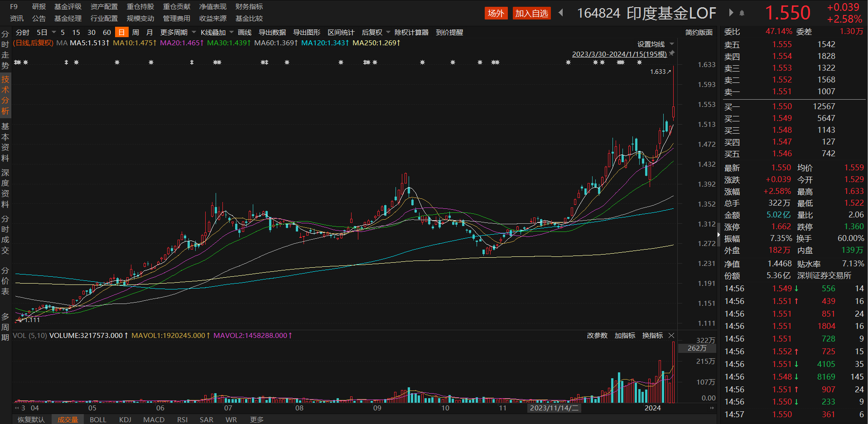Image resolution: width=868 pixels, height=424 pixels.
Task: Switch to weekly (周) K-line period
Action: tap(135, 32)
